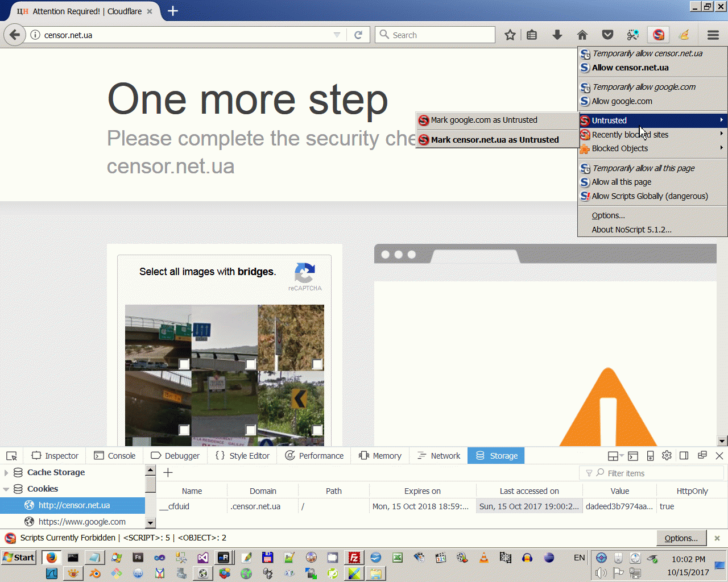728x582 pixels.
Task: Click the Options... button in NoScript bar
Action: pos(681,538)
